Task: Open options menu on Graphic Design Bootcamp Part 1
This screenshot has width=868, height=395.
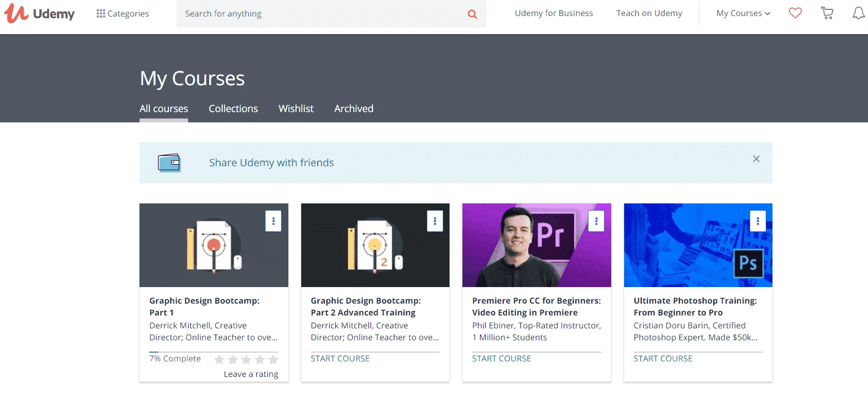Action: tap(273, 221)
